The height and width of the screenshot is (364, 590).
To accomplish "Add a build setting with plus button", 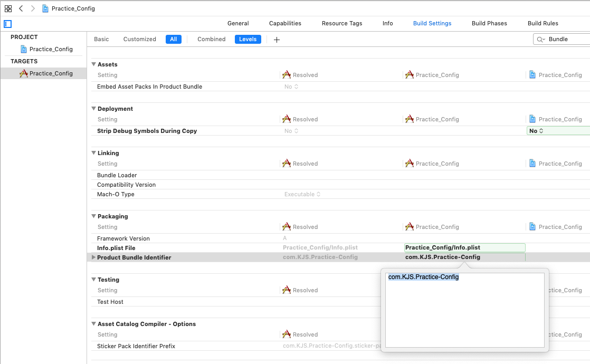I will click(277, 40).
